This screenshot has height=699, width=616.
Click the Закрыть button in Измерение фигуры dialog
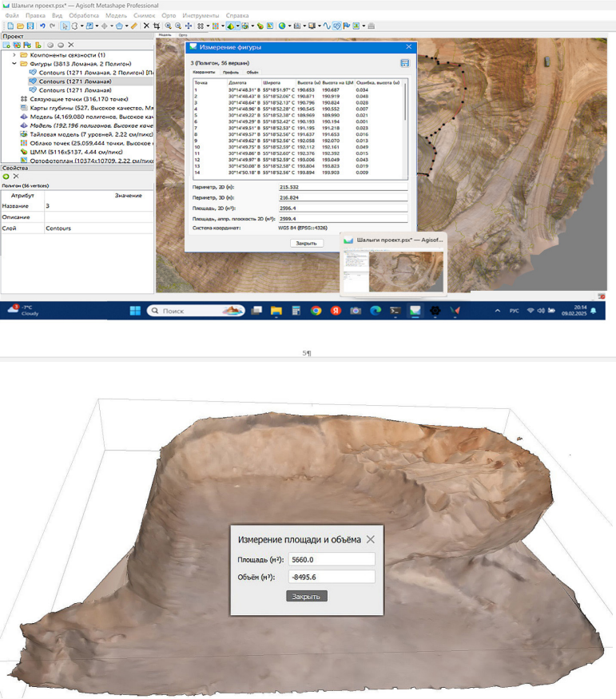306,243
